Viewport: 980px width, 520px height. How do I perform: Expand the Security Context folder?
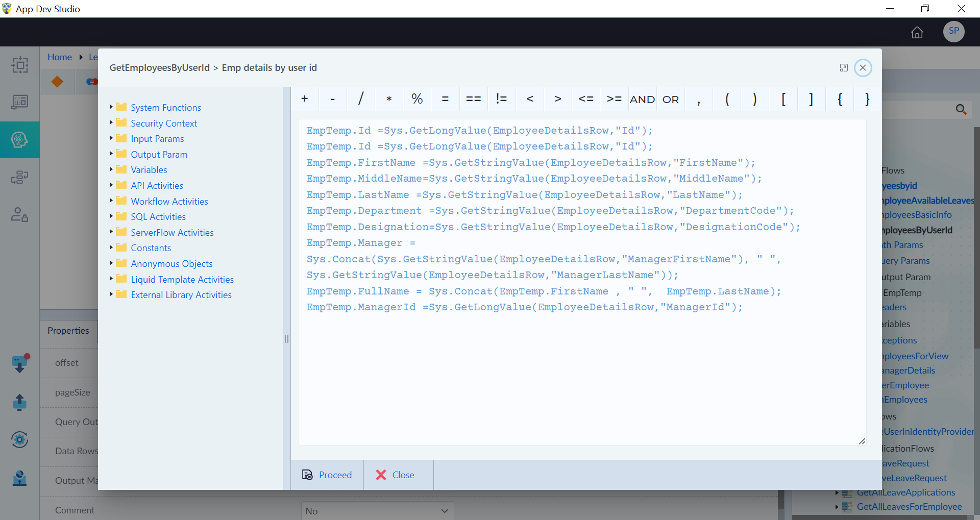coord(111,122)
